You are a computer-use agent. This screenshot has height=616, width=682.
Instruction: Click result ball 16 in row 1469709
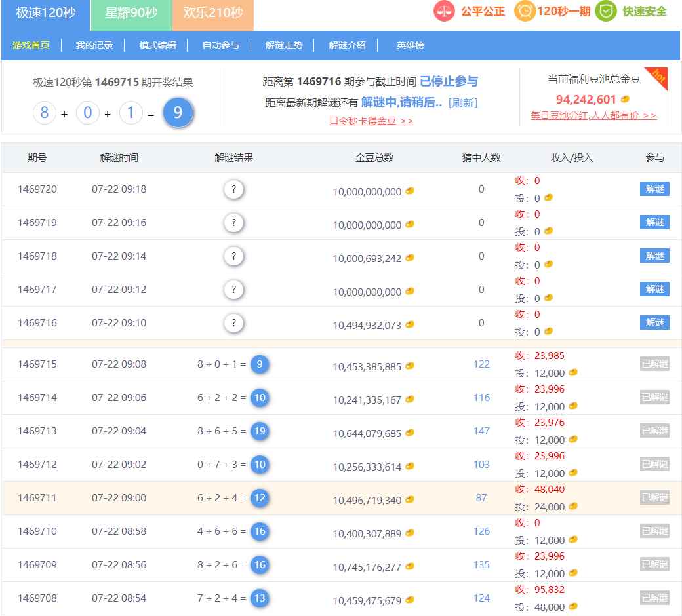[x=260, y=565]
